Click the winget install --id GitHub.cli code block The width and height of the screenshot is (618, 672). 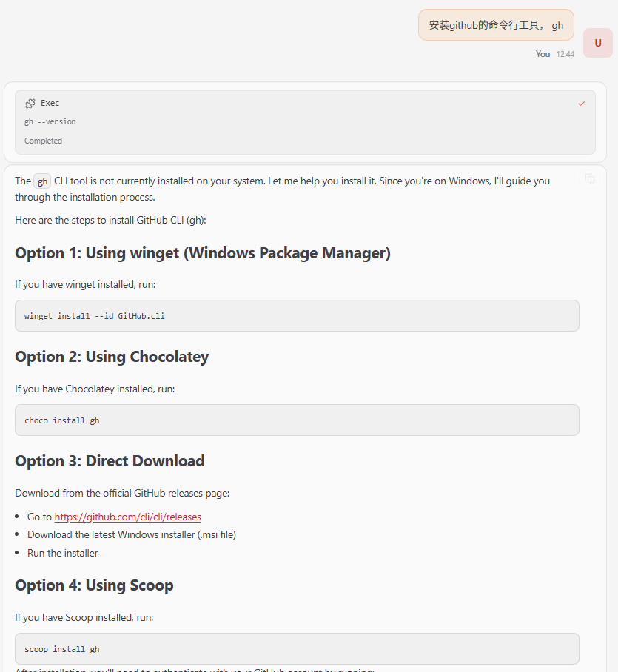click(x=297, y=316)
